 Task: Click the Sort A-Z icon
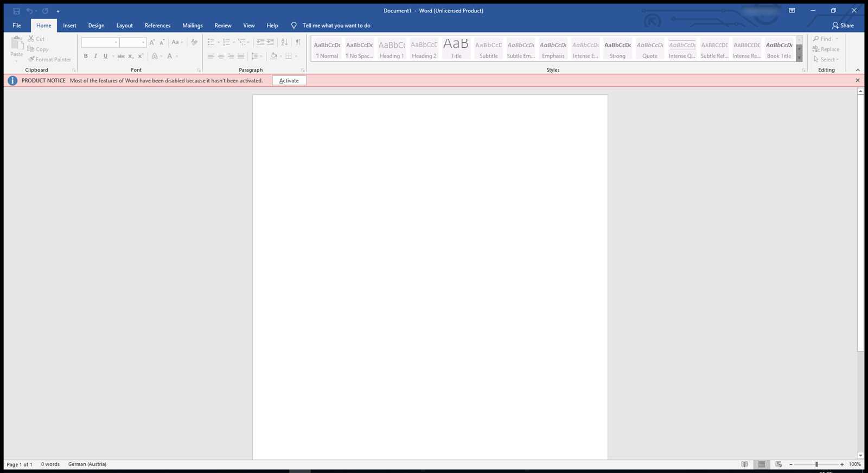click(284, 42)
